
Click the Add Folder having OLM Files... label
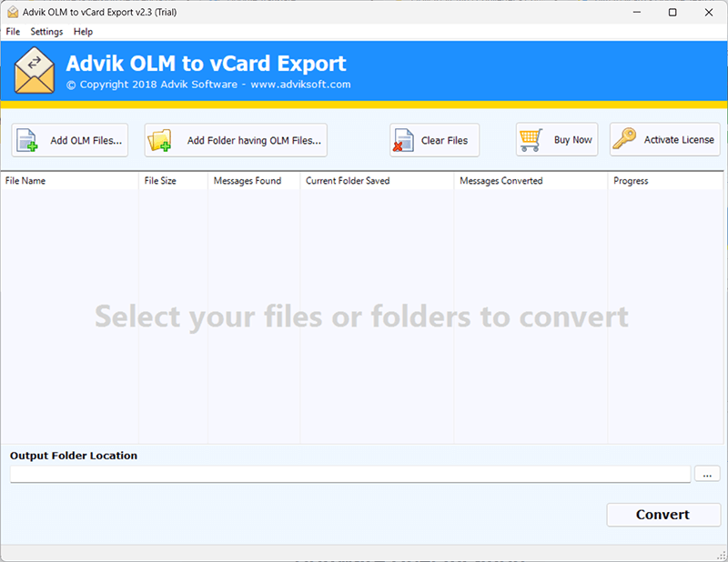coord(254,140)
